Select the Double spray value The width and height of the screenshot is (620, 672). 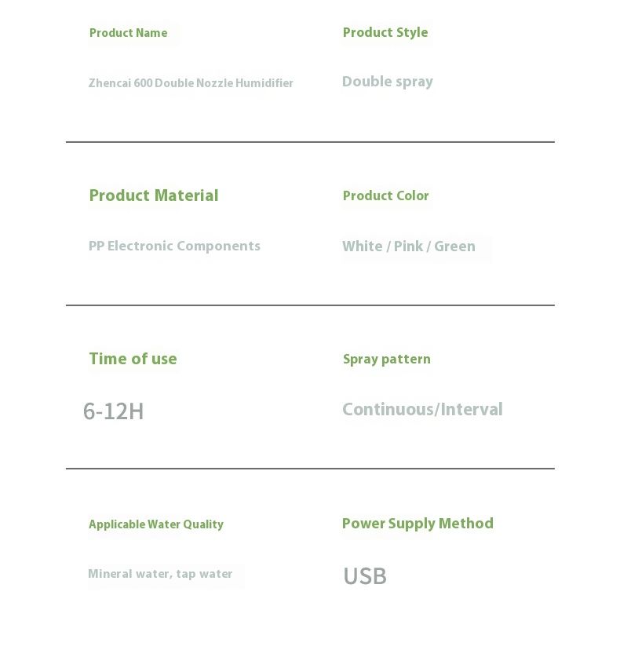point(388,82)
